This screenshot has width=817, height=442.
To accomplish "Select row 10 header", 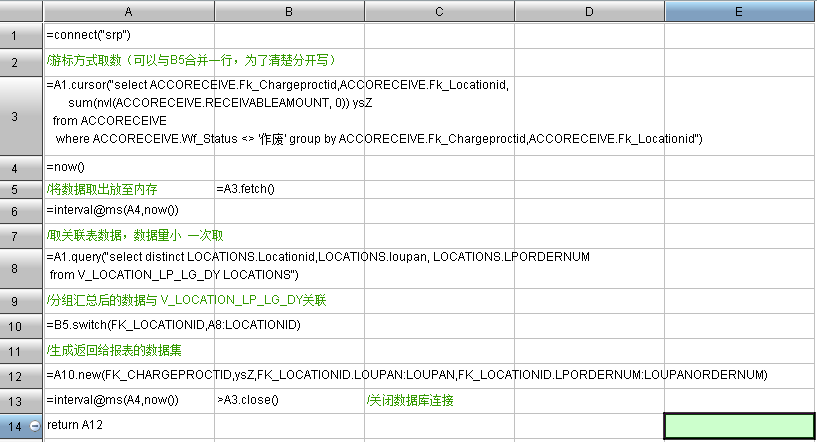I will tap(21, 326).
